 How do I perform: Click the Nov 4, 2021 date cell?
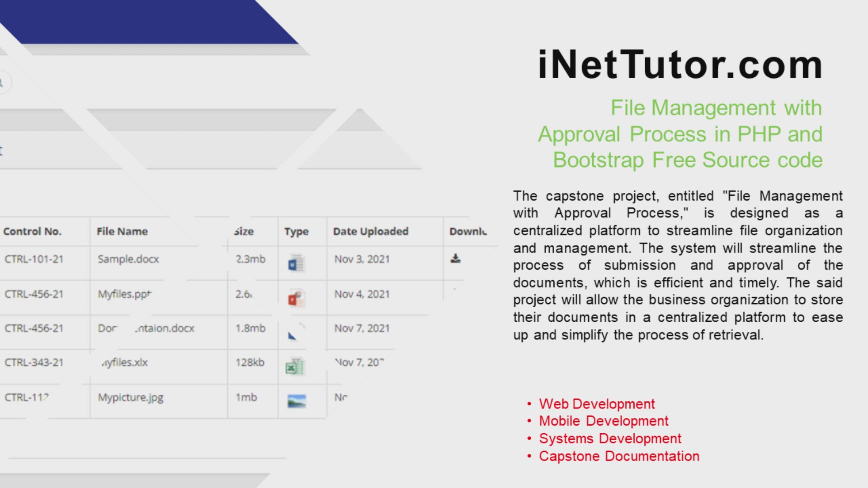pyautogui.click(x=362, y=294)
